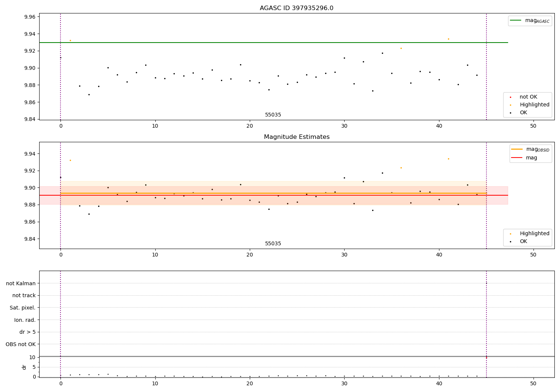Click the '55035' label in the middle plot
The height and width of the screenshot is (392, 560).
[x=273, y=244]
